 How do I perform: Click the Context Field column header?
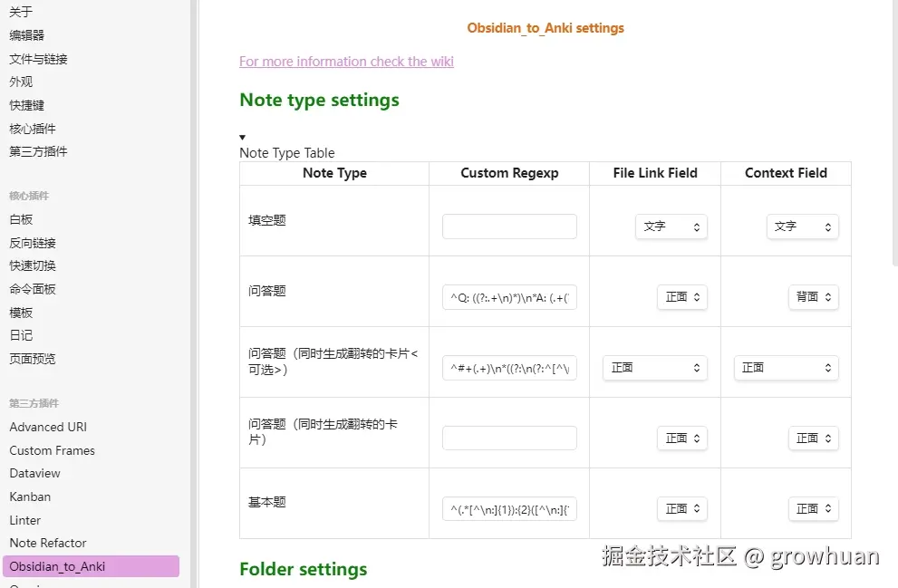786,173
